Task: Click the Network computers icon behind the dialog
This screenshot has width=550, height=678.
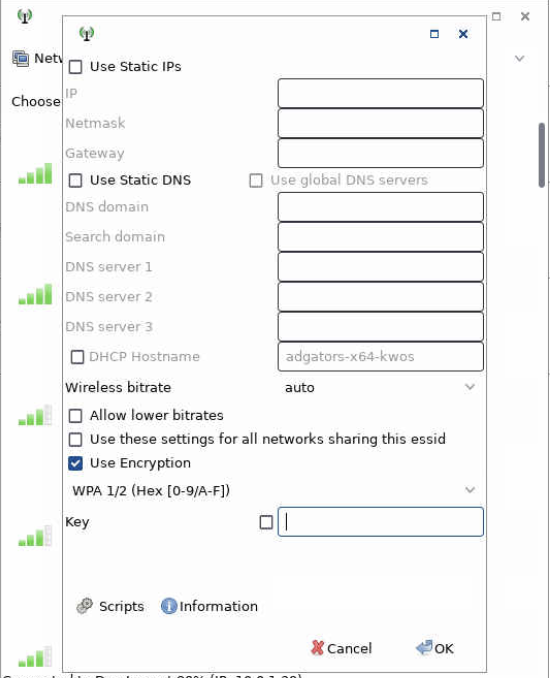Action: click(20, 58)
